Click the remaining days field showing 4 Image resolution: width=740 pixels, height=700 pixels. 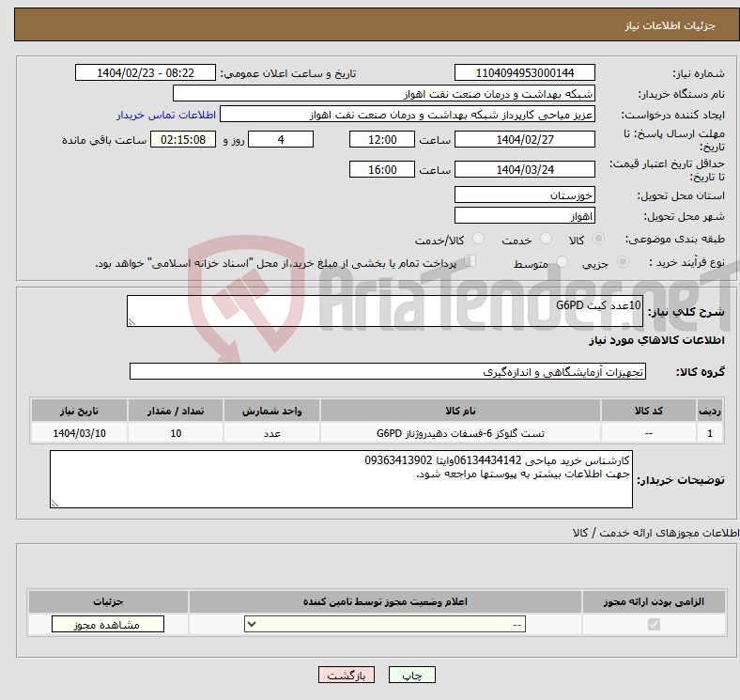[x=281, y=139]
